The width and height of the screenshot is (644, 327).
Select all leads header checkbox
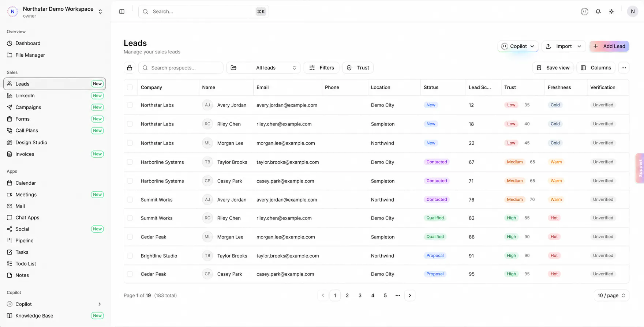point(130,87)
